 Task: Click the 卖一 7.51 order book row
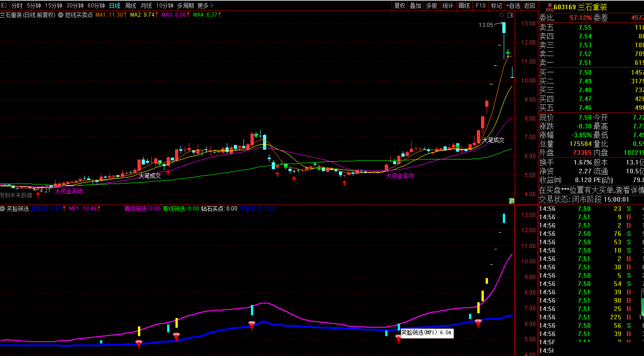coord(591,63)
